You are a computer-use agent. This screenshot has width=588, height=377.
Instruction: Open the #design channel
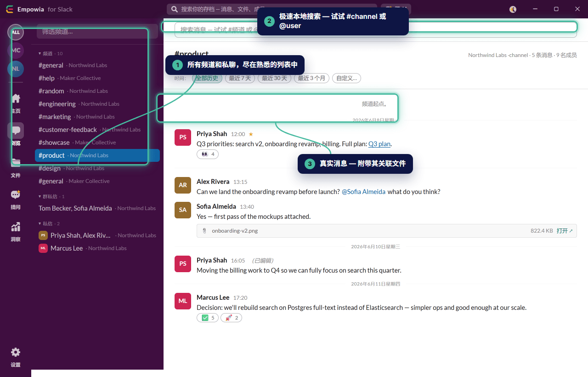97,168
